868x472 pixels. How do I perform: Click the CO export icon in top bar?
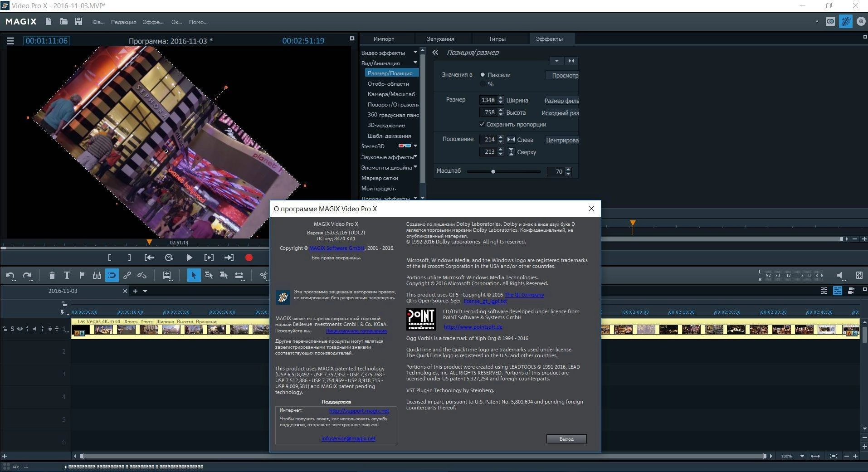830,21
